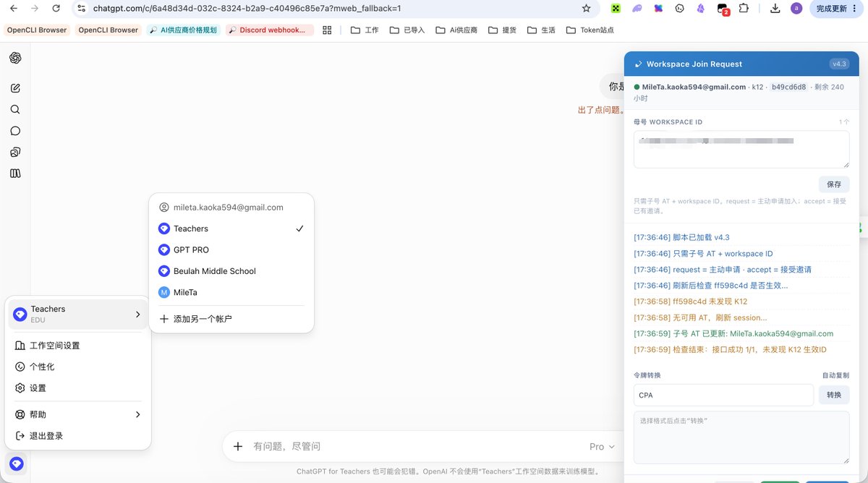The width and height of the screenshot is (868, 483).
Task: Click the account avatar at the sidebar bottom
Action: pyautogui.click(x=16, y=464)
